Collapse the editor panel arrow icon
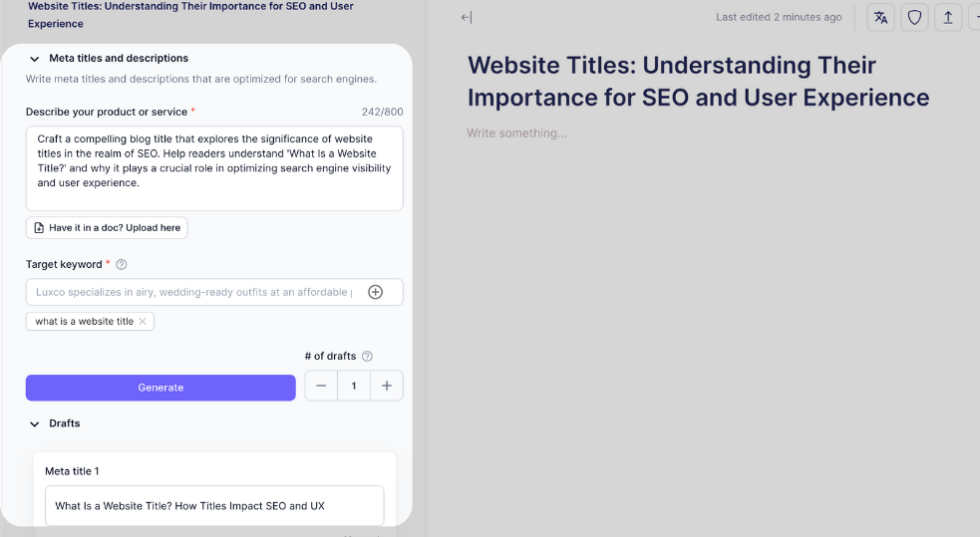Image resolution: width=980 pixels, height=537 pixels. pyautogui.click(x=467, y=17)
